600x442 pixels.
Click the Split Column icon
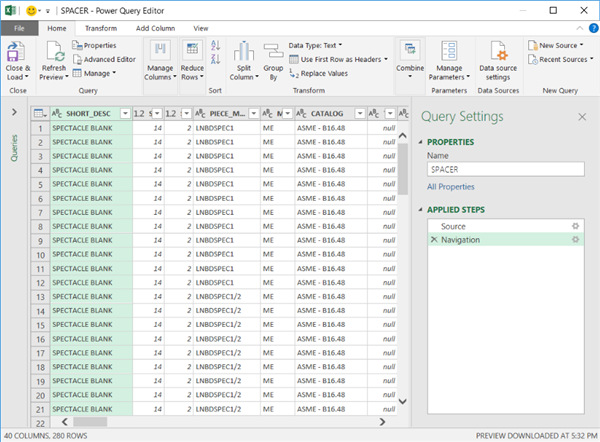click(x=244, y=51)
